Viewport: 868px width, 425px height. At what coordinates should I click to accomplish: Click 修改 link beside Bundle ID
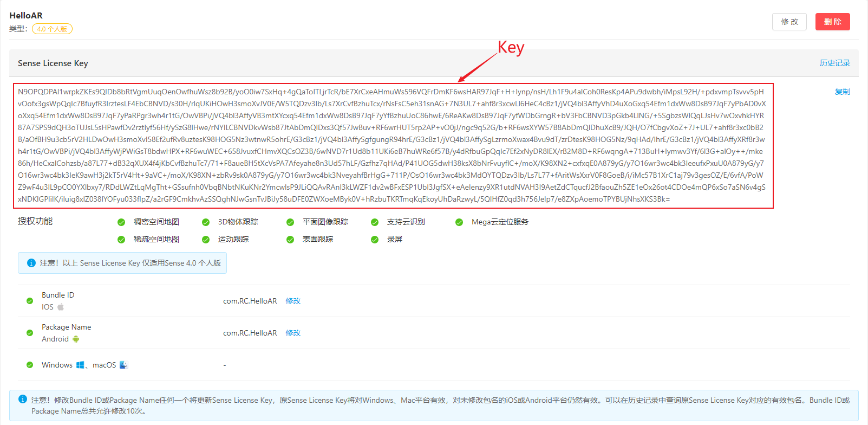pos(293,301)
